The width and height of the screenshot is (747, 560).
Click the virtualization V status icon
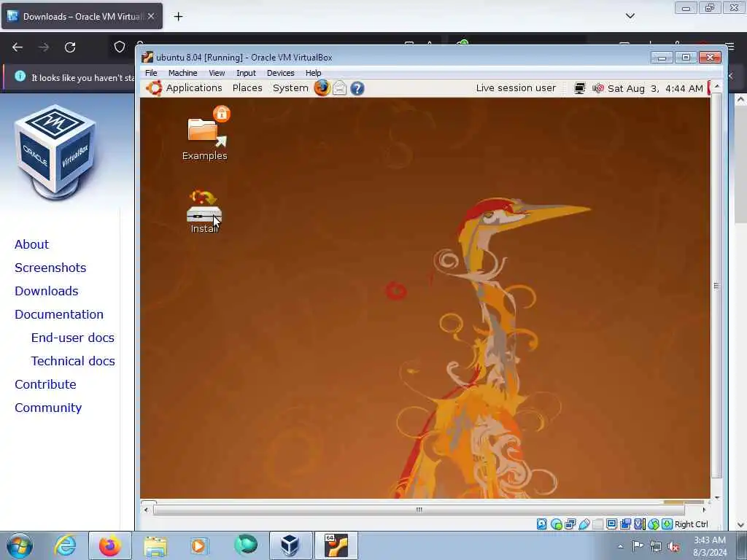pos(639,524)
